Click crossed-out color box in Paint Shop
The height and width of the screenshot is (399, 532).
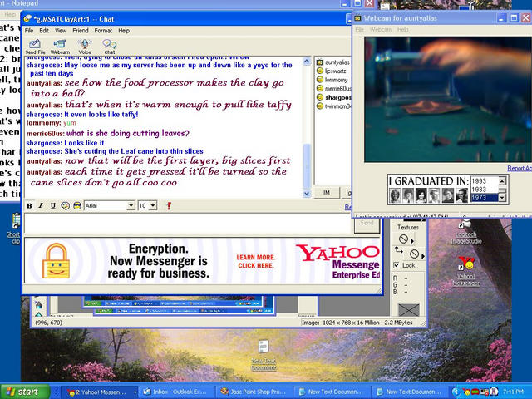(x=409, y=309)
